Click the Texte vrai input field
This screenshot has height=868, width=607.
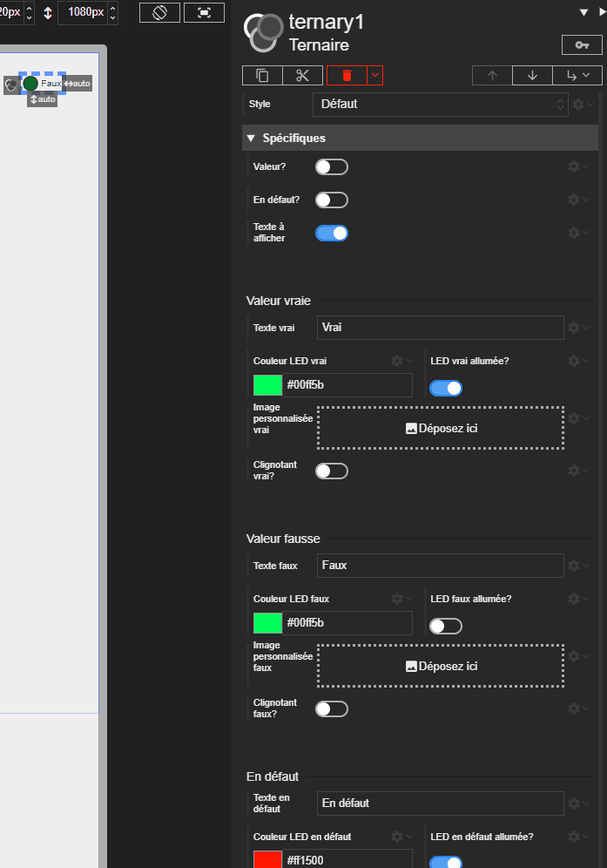coord(441,328)
